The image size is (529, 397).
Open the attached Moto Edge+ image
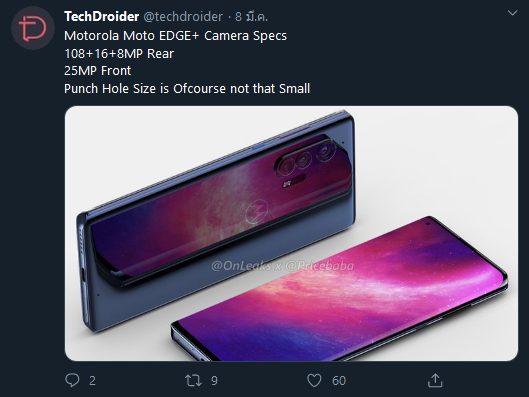click(x=291, y=233)
